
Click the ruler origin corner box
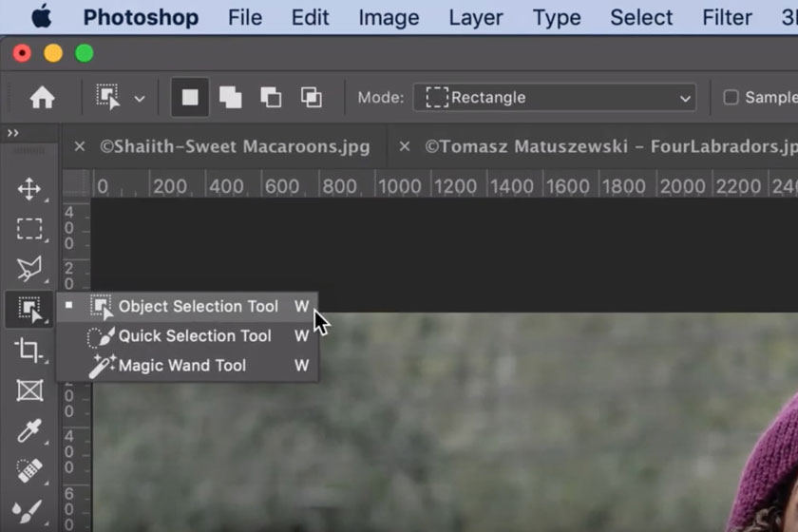76,183
